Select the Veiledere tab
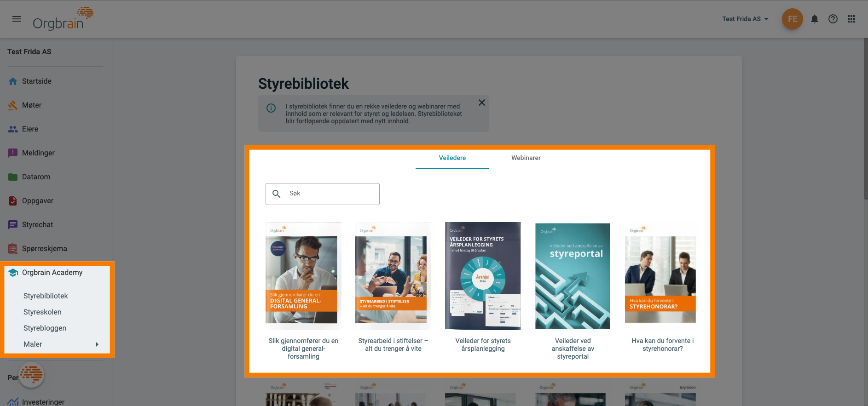Image resolution: width=868 pixels, height=406 pixels. pos(452,158)
